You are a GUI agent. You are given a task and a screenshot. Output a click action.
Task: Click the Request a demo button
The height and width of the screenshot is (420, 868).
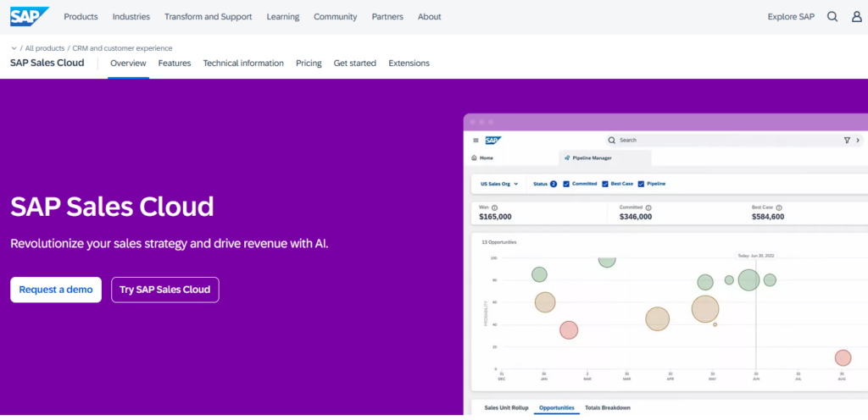tap(56, 290)
